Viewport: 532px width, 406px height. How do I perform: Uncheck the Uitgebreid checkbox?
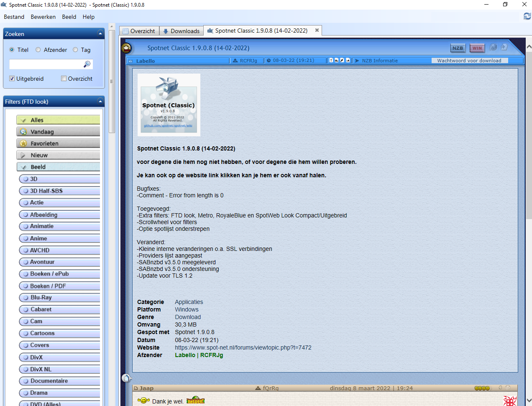click(12, 79)
